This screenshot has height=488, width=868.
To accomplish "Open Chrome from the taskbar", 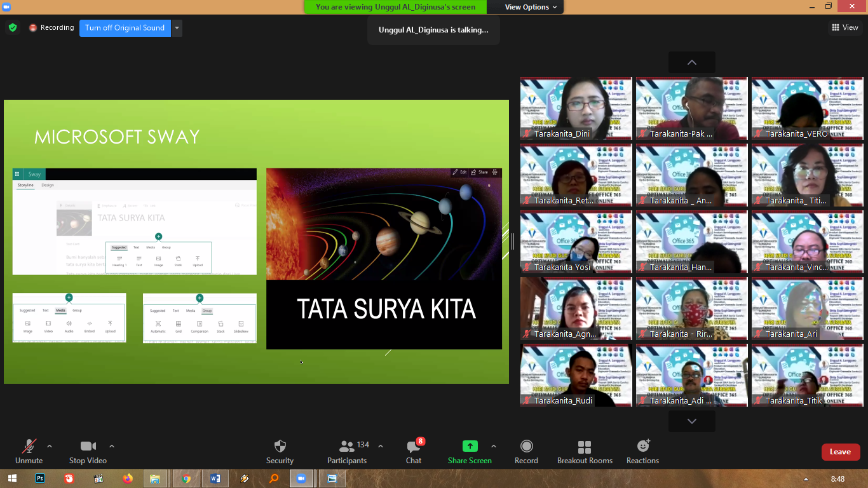I will (x=186, y=478).
